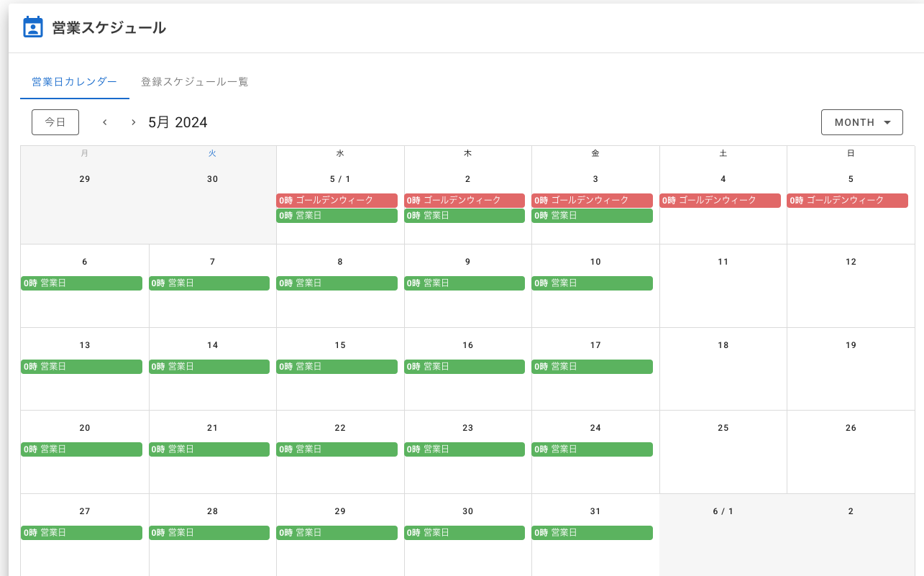
Task: Open the MONTH view dropdown
Action: 861,122
